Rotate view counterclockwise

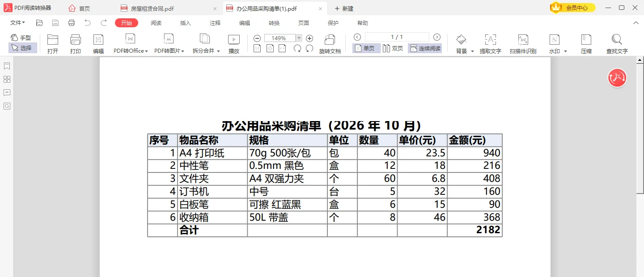tap(309, 48)
